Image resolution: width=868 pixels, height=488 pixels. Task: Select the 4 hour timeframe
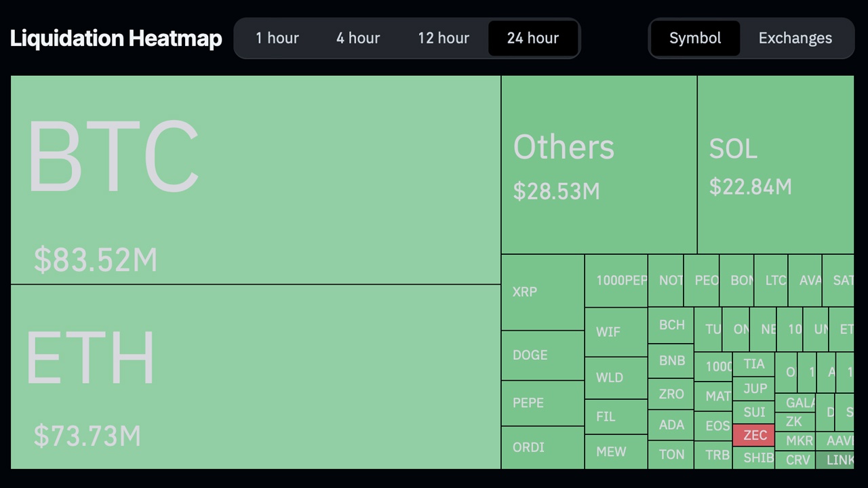point(358,38)
